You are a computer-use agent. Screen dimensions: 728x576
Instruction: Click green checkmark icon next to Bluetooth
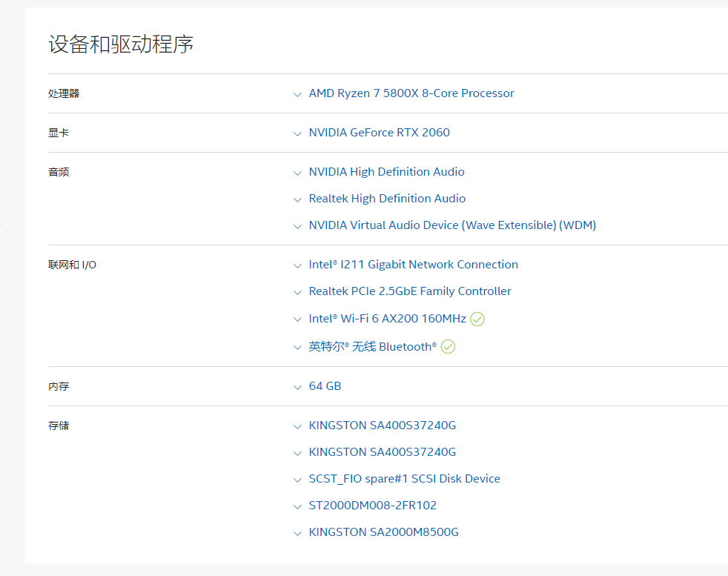pos(448,347)
